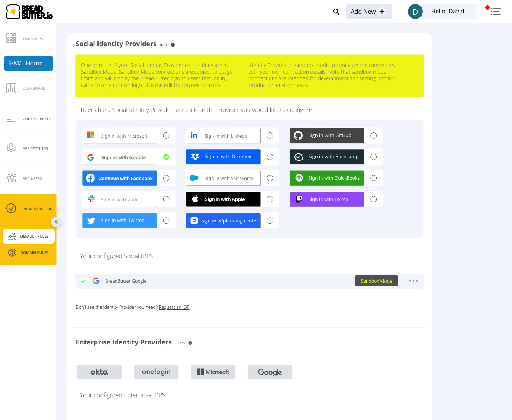Select the Apple provider radio button
512x420 pixels.
[x=270, y=199]
